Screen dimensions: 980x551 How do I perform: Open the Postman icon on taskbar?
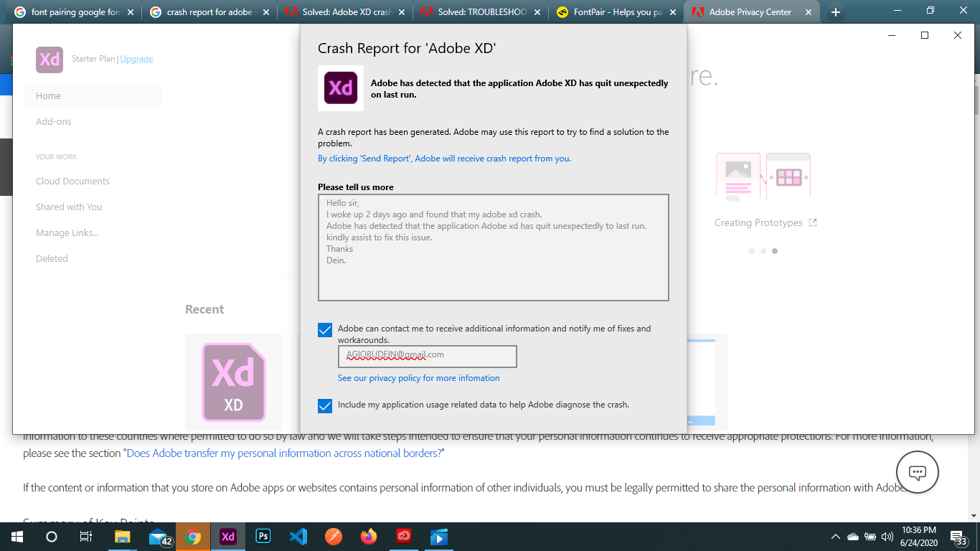click(334, 537)
